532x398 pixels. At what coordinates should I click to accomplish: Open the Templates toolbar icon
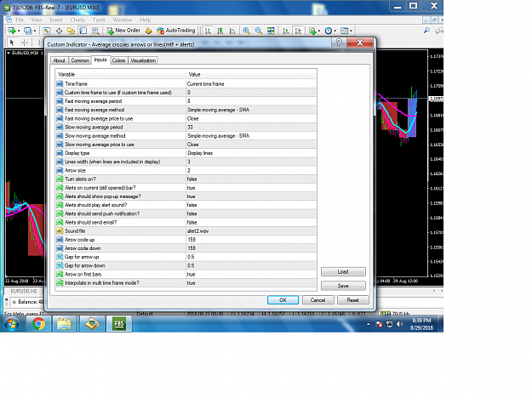(x=344, y=31)
